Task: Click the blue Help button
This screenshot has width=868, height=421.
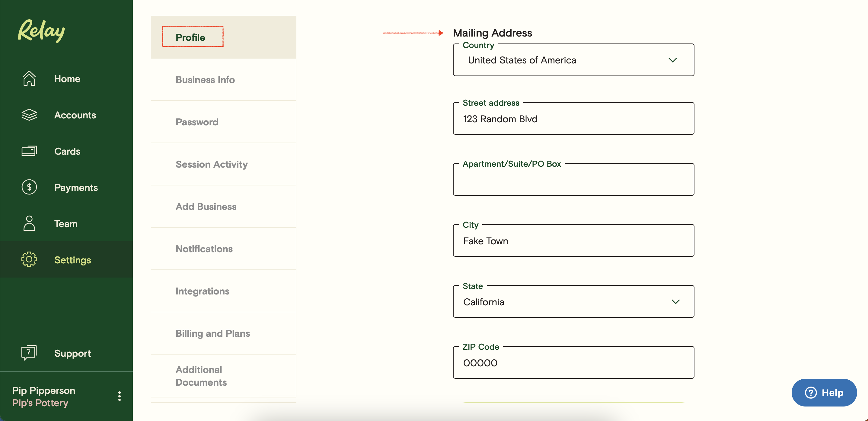Action: pos(824,393)
